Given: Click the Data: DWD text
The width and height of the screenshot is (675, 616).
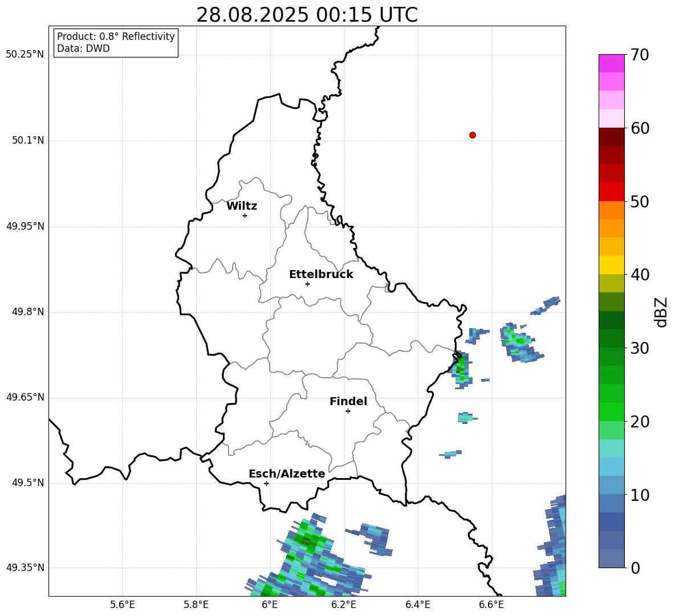Looking at the screenshot, I should pos(83,48).
